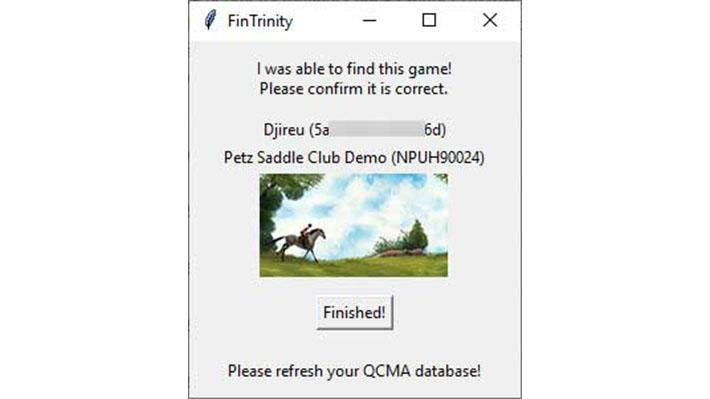Maximize the FinTrinity window
Viewport: 710px width, 399px height.
pos(429,20)
